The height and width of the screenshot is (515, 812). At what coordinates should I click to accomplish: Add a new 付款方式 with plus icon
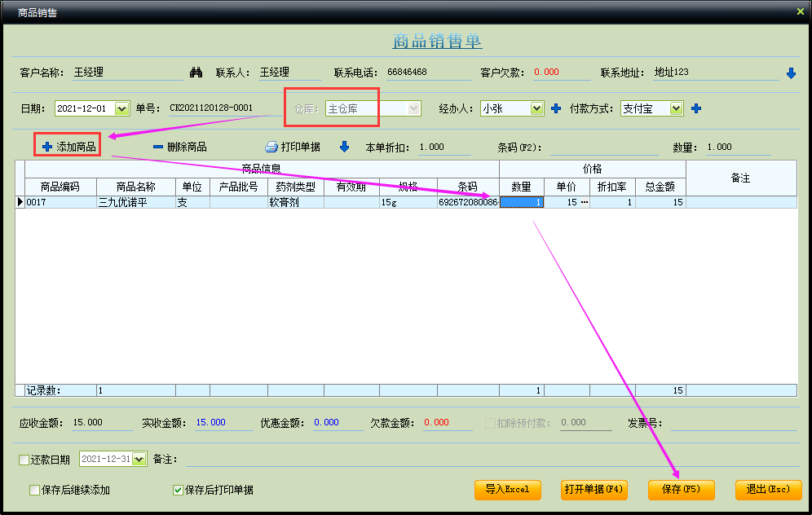pyautogui.click(x=696, y=108)
